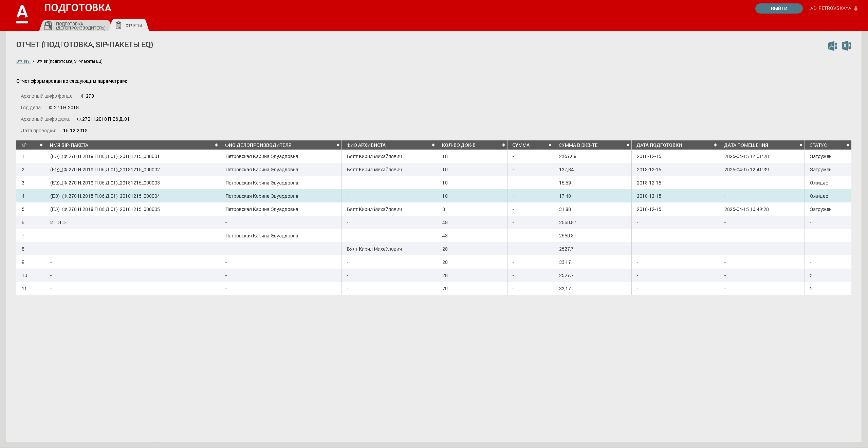The height and width of the screenshot is (448, 868).
Task: Select SIP package ending _000003
Action: click(x=105, y=183)
